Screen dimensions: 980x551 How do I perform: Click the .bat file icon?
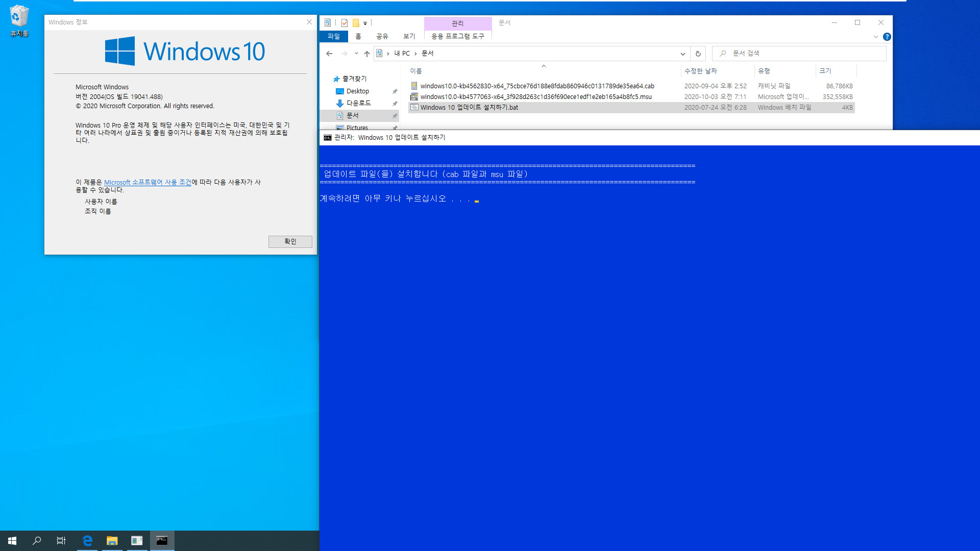[414, 108]
